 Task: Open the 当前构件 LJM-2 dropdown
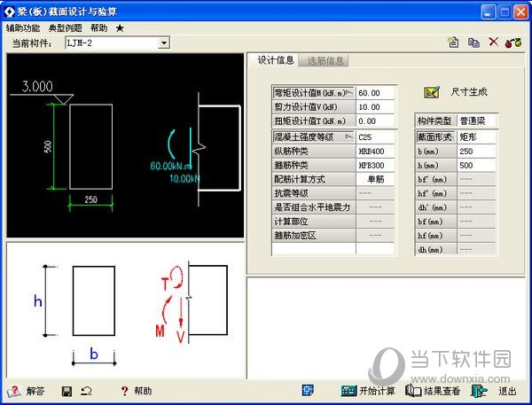pos(163,43)
